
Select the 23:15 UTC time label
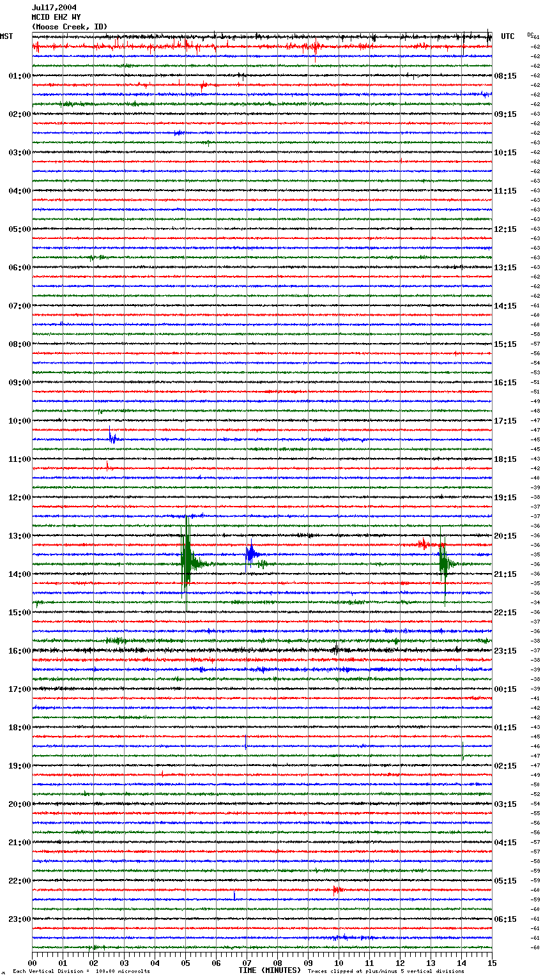pos(505,651)
